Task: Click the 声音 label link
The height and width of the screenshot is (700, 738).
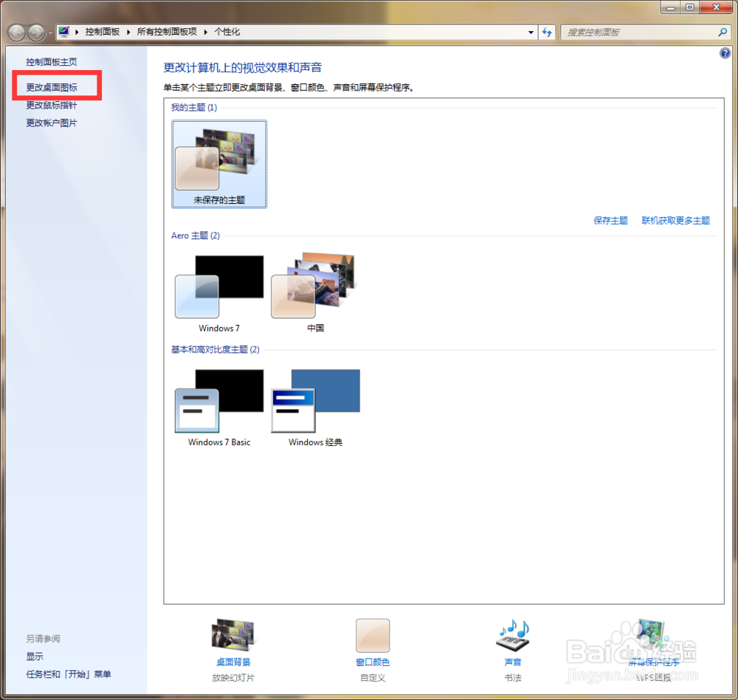Action: [513, 662]
